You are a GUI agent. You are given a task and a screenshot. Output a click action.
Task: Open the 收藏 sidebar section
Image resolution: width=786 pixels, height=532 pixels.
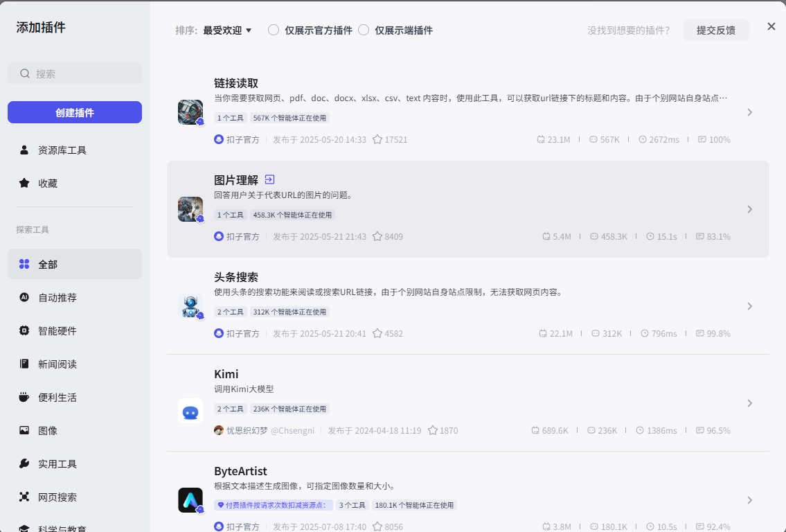click(x=75, y=183)
